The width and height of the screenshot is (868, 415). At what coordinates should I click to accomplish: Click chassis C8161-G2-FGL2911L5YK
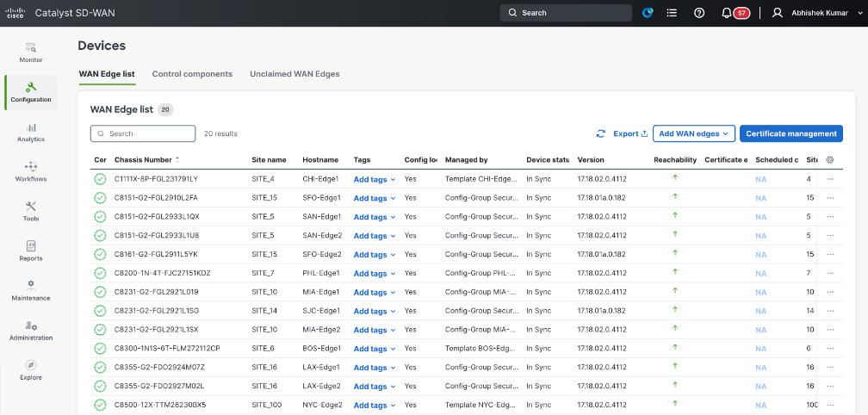point(156,255)
